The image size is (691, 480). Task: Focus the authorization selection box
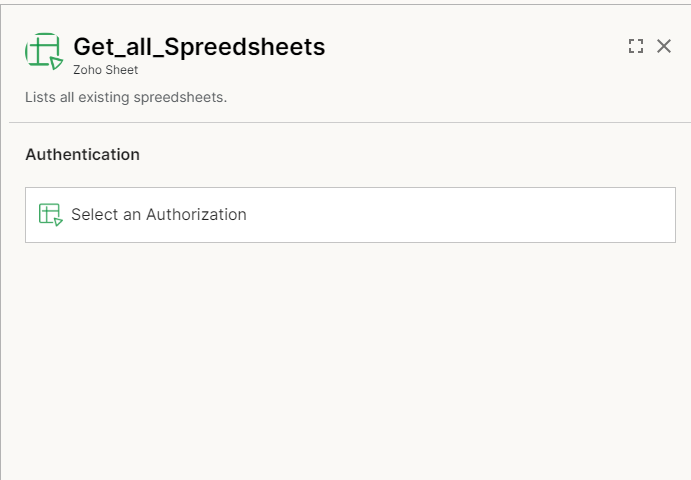pos(350,215)
